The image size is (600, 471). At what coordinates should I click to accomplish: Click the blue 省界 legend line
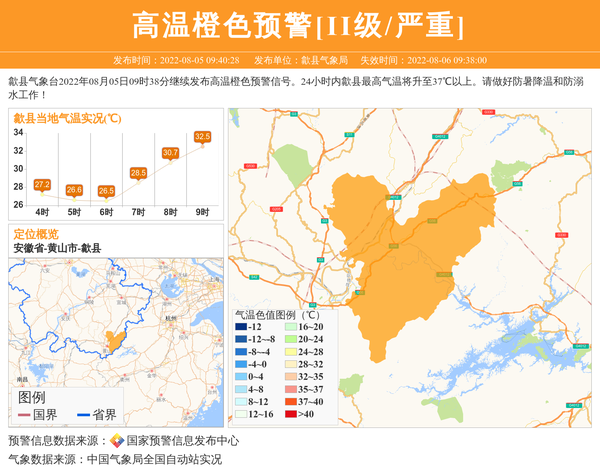[82, 415]
